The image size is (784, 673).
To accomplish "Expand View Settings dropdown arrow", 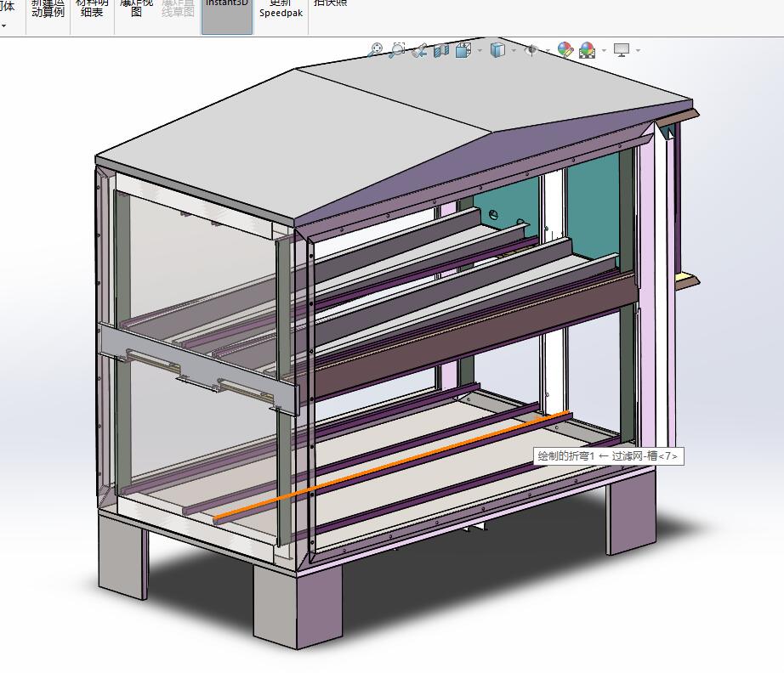I will [x=638, y=50].
